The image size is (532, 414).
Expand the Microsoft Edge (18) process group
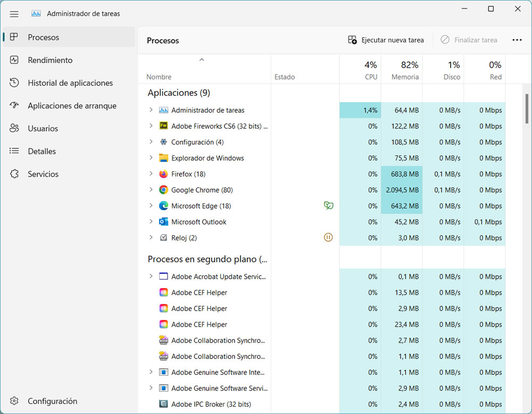point(151,205)
